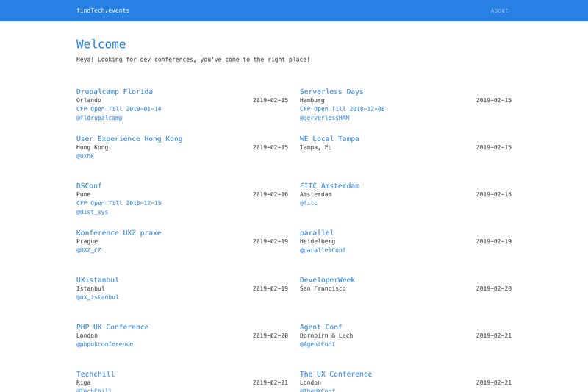Select the San Francisco location text
Image resolution: width=588 pixels, height=392 pixels.
pyautogui.click(x=323, y=288)
